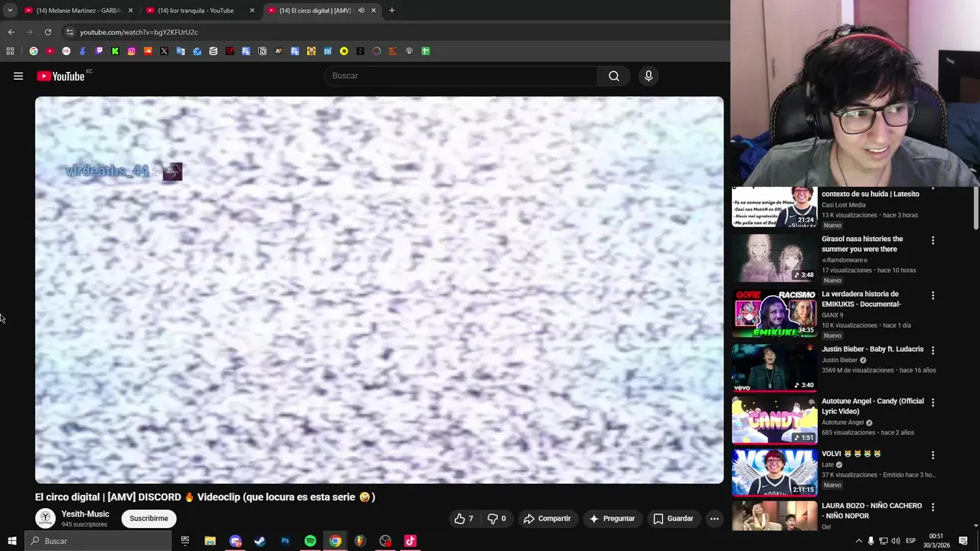Open the Yeisth-Music channel avatar
This screenshot has width=980, height=551.
tap(46, 518)
